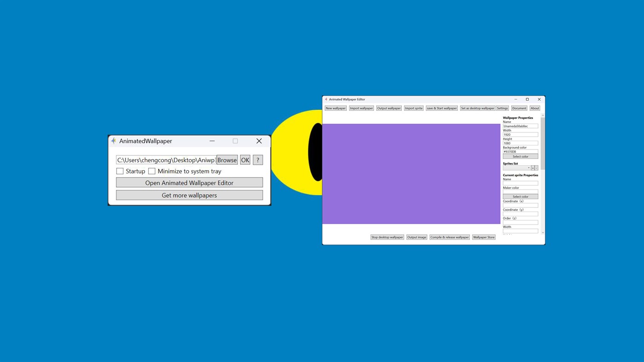Viewport: 644px width, 362px height.
Task: Enable the Startup checkbox
Action: click(120, 171)
